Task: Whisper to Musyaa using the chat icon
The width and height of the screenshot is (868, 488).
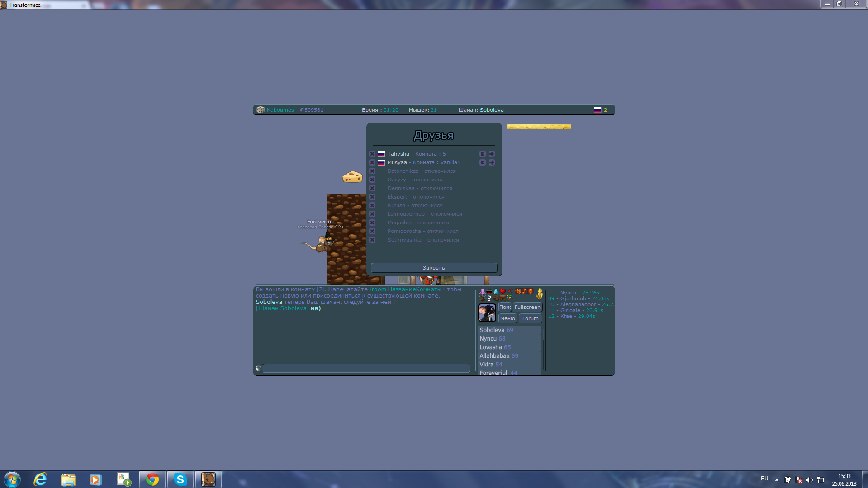Action: 483,162
